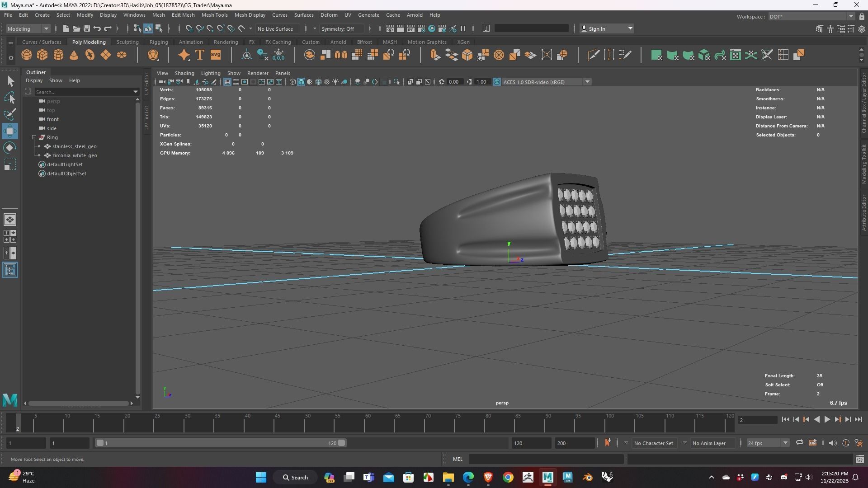Toggle the MEL/Python command line language
868x488 pixels.
tap(458, 459)
